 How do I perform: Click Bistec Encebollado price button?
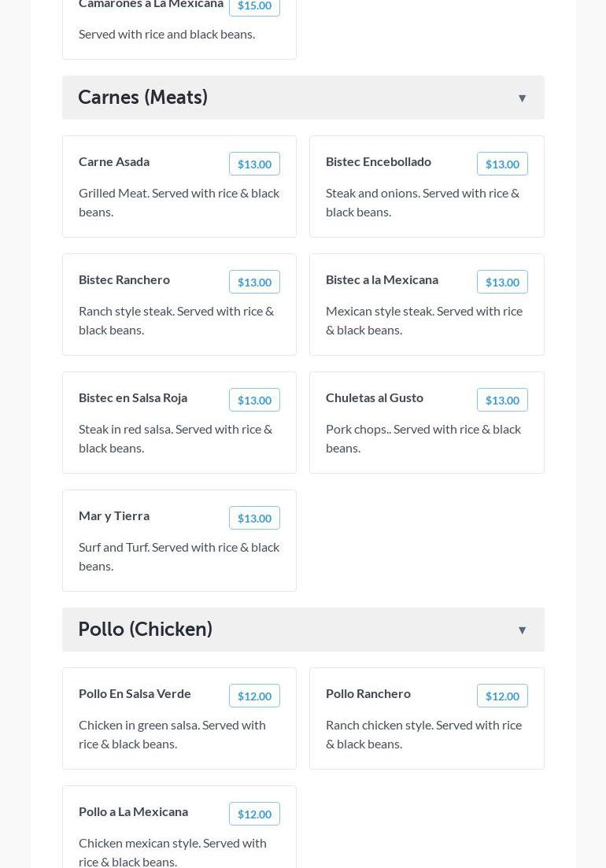point(502,164)
